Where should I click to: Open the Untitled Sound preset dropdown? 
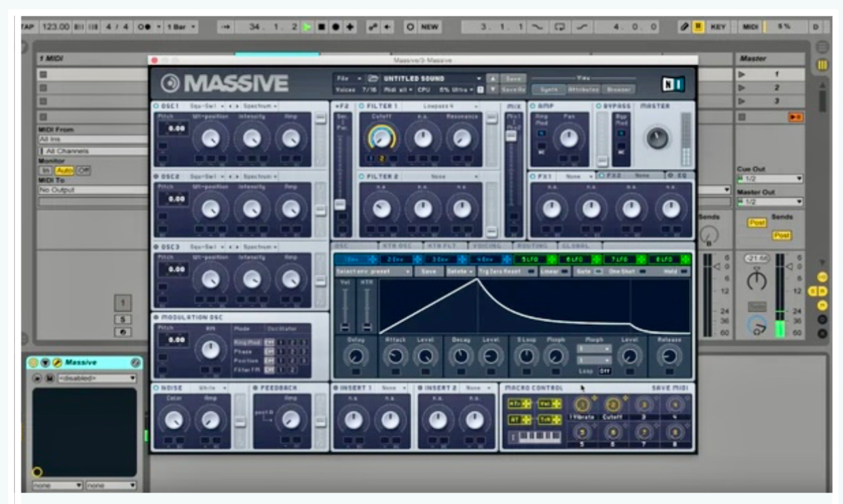[432, 79]
